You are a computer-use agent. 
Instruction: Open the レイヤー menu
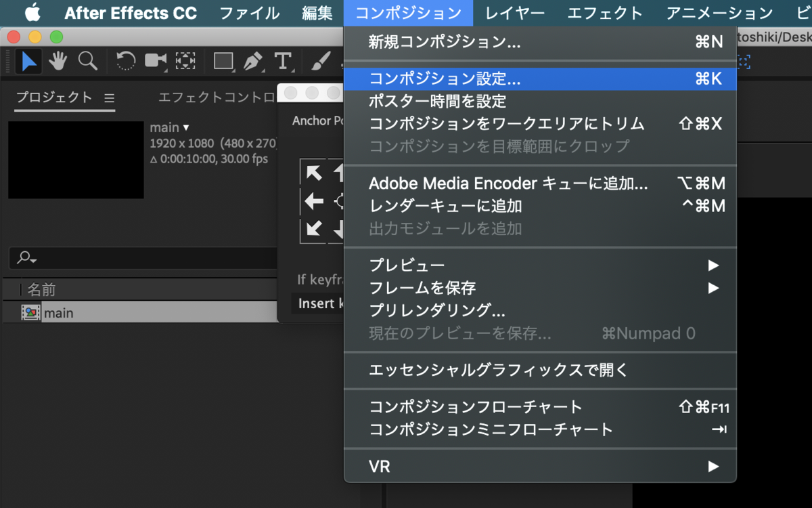point(515,13)
